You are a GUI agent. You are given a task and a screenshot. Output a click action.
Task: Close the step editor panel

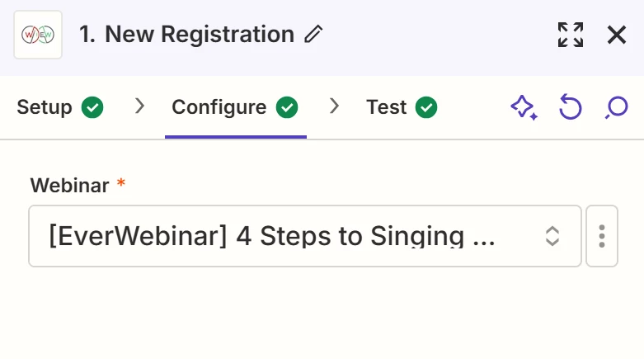[x=617, y=35]
